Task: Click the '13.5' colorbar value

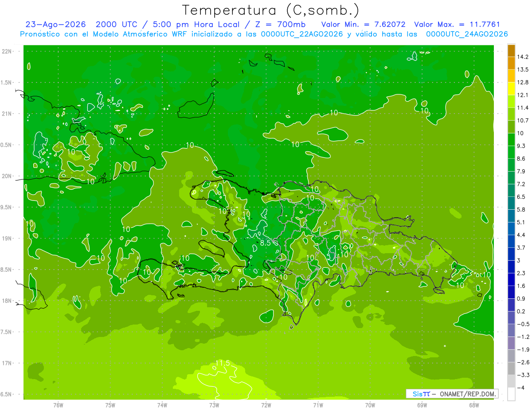Action: 523,70
